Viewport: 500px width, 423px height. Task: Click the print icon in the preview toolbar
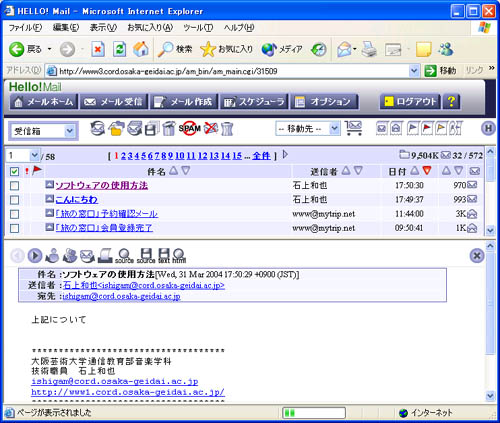(105, 256)
